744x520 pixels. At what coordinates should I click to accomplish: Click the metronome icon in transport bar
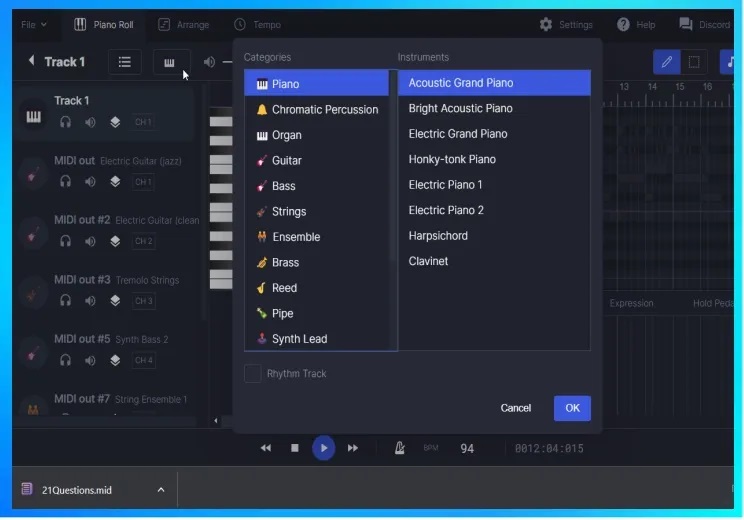click(x=400, y=448)
